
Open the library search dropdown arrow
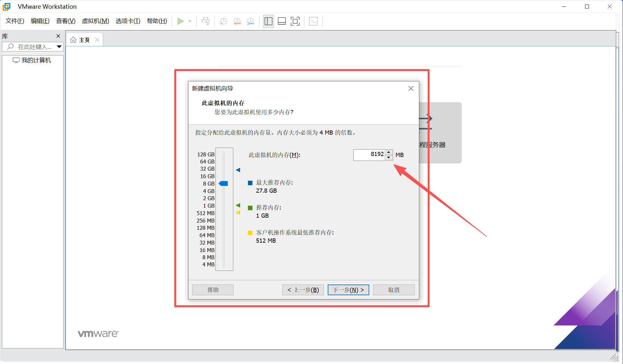click(x=59, y=47)
